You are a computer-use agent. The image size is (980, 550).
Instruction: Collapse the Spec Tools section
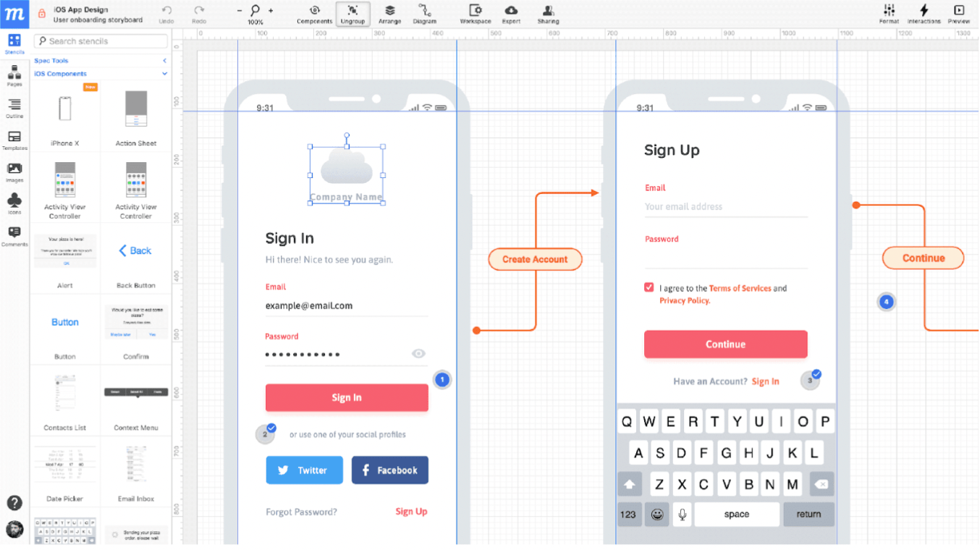tap(163, 60)
